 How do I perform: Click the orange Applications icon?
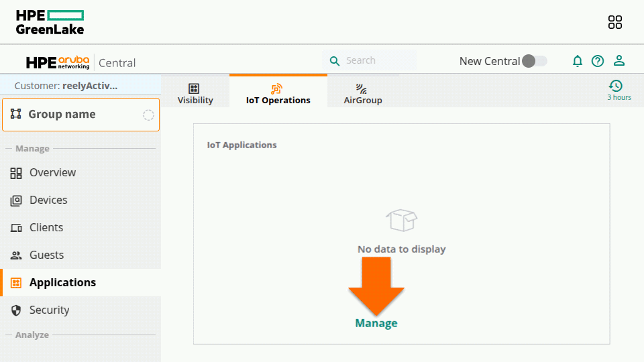(x=16, y=283)
